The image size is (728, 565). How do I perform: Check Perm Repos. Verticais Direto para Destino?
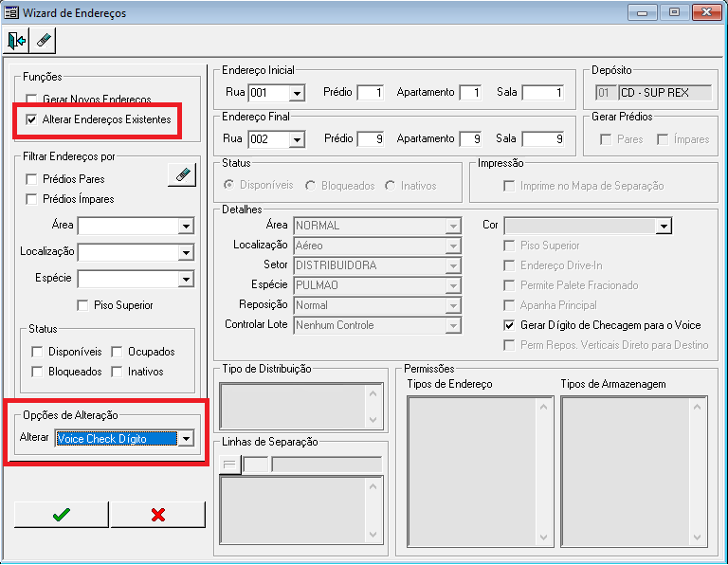pos(509,345)
